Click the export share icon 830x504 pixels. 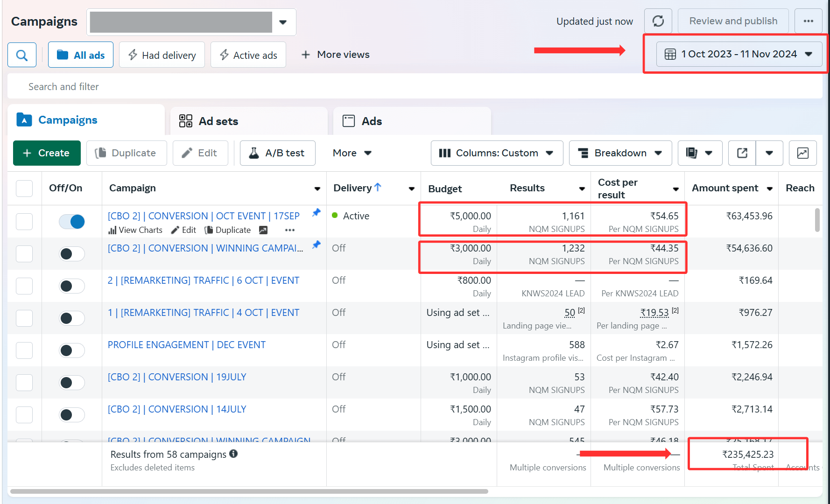pyautogui.click(x=742, y=153)
